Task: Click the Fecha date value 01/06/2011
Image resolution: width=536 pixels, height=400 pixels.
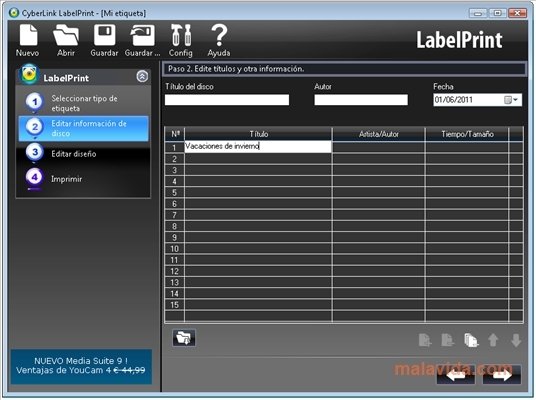Action: pos(454,100)
